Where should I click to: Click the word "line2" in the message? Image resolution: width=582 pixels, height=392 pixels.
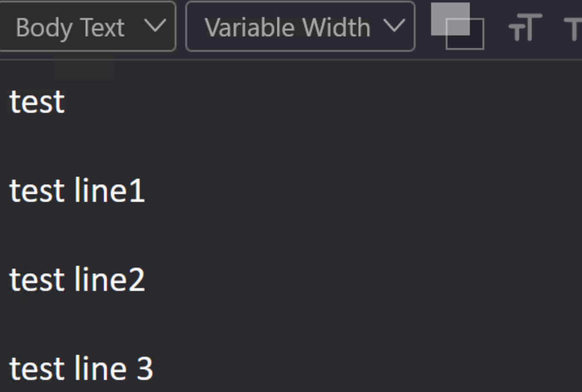[x=109, y=280]
